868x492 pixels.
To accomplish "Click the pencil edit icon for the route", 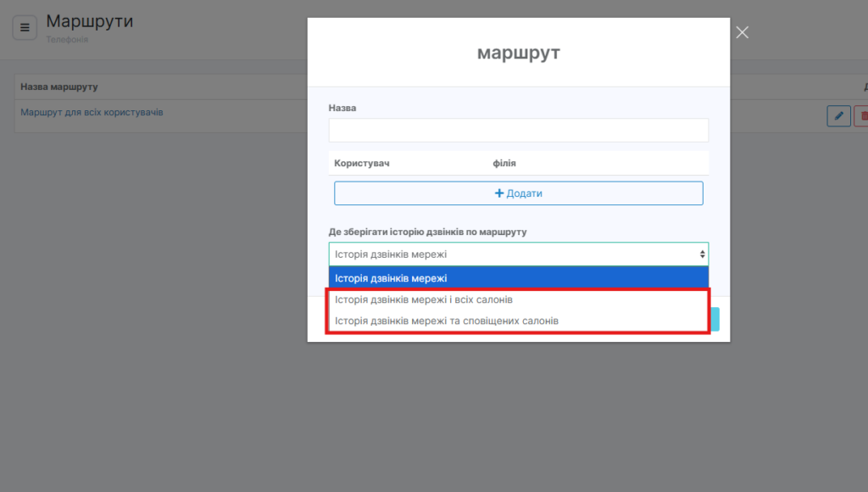I will pyautogui.click(x=837, y=115).
